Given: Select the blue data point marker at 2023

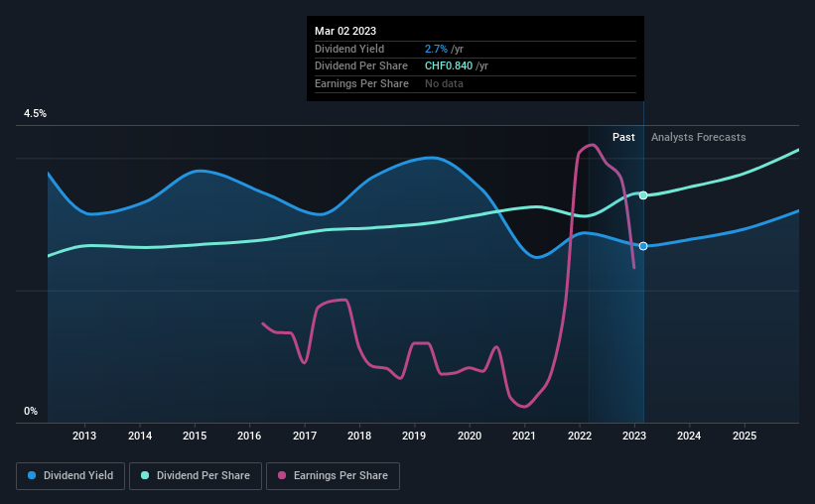Looking at the screenshot, I should pos(643,246).
